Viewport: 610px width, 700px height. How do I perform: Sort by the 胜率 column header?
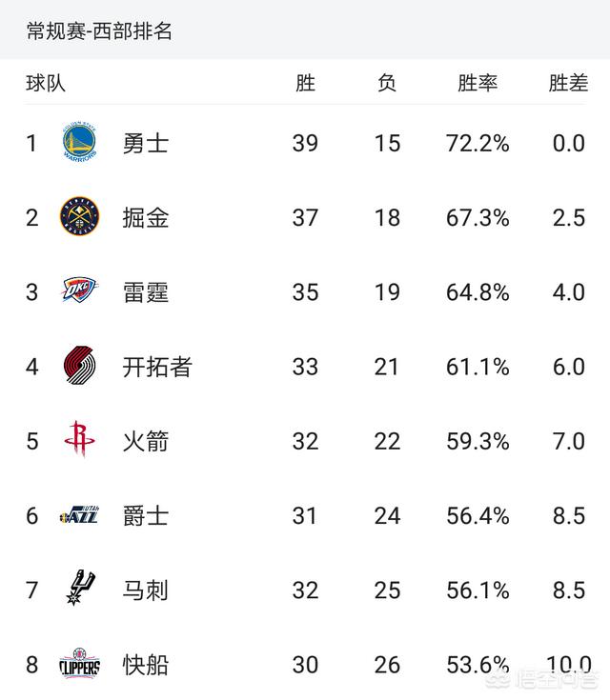478,83
